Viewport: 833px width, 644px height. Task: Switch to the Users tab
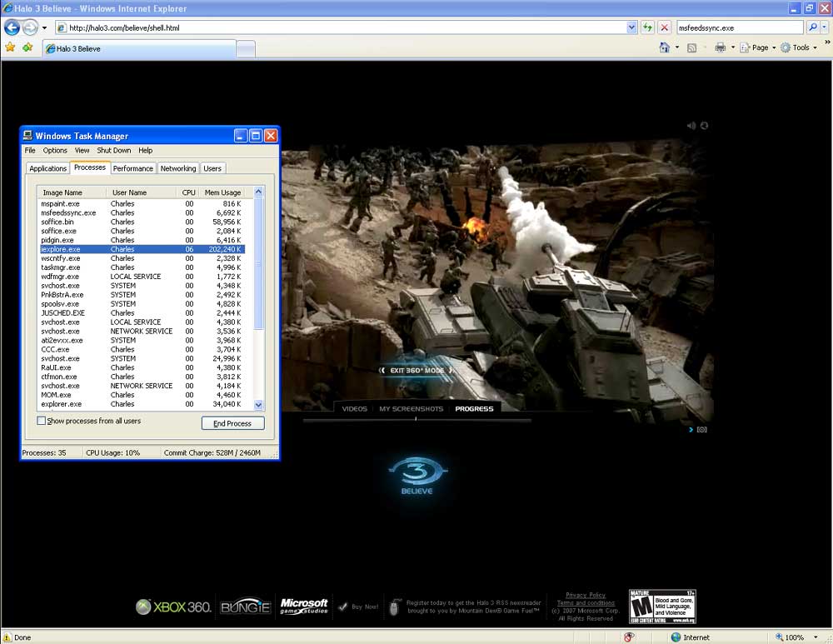tap(212, 168)
